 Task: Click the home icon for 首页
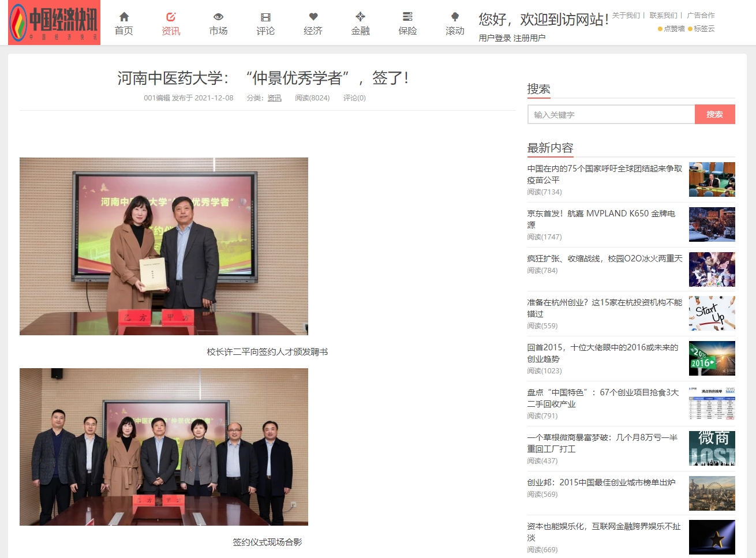point(123,17)
